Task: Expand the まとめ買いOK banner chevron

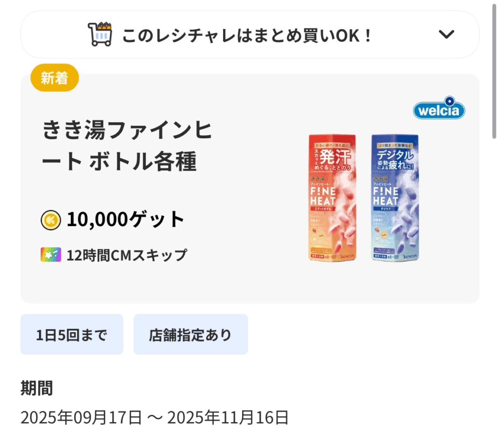Action: 446,34
